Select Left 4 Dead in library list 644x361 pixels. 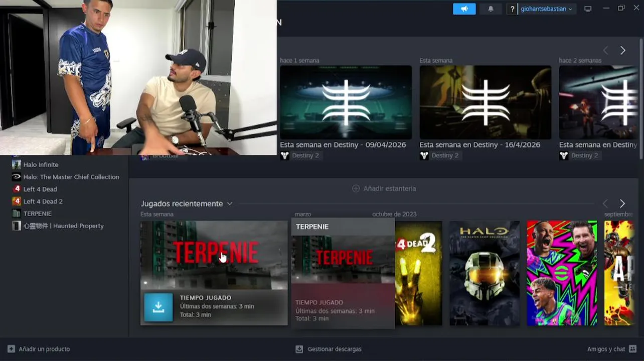point(40,189)
